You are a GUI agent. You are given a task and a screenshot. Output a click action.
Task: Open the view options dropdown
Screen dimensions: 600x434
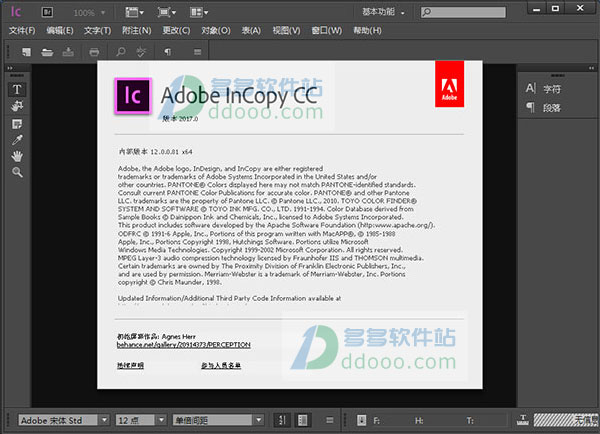point(134,13)
